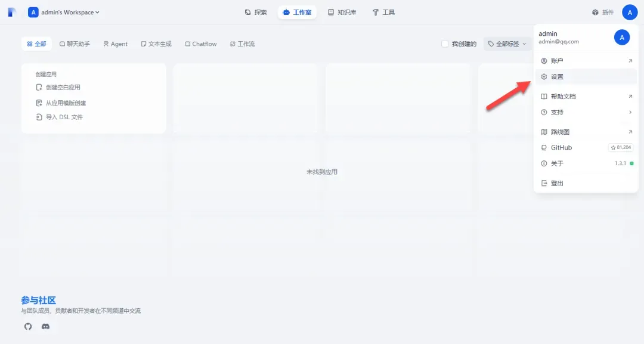View the 关于 version info
644x344 pixels.
coord(586,163)
